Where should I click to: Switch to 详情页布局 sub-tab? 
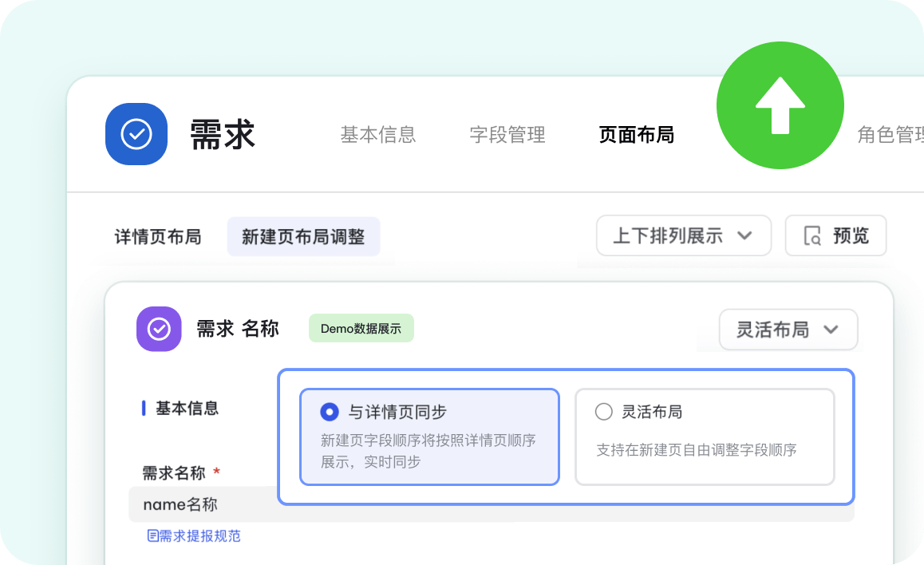pyautogui.click(x=158, y=237)
